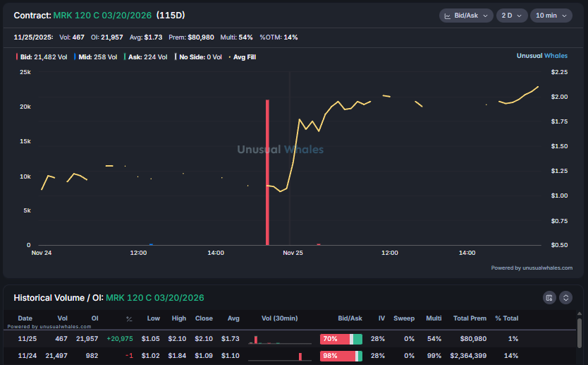Click the 11/24 row 30min volume sparkline
The width and height of the screenshot is (588, 365).
point(279,356)
